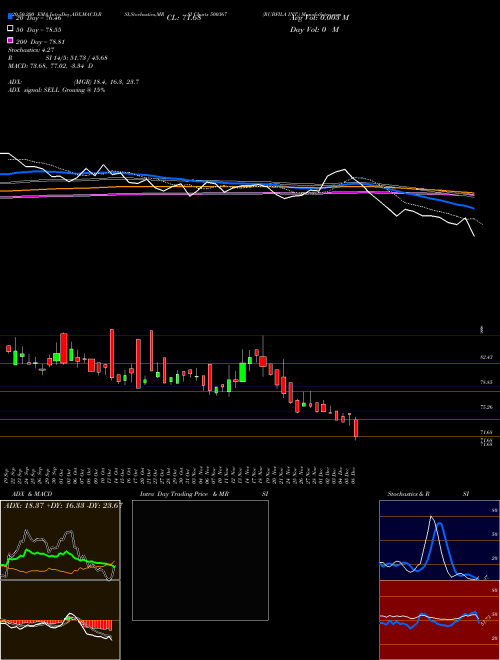The image size is (500, 660).
Task: Open the Stochastics chart on blue background
Action: pos(439,540)
